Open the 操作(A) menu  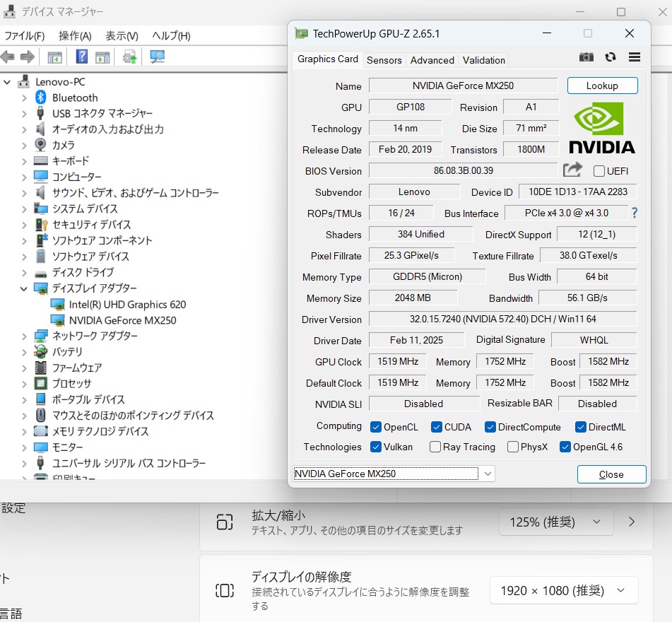tap(75, 35)
